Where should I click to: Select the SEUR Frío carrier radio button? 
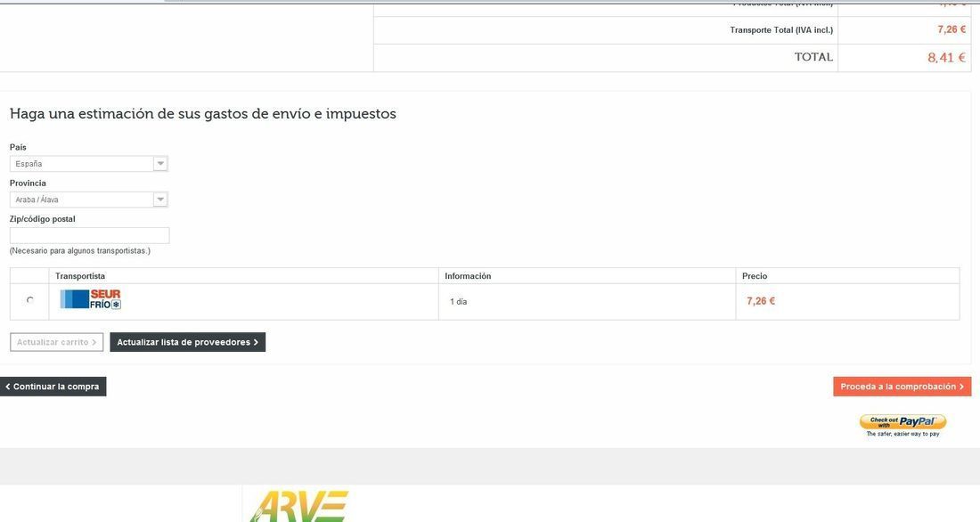point(29,300)
